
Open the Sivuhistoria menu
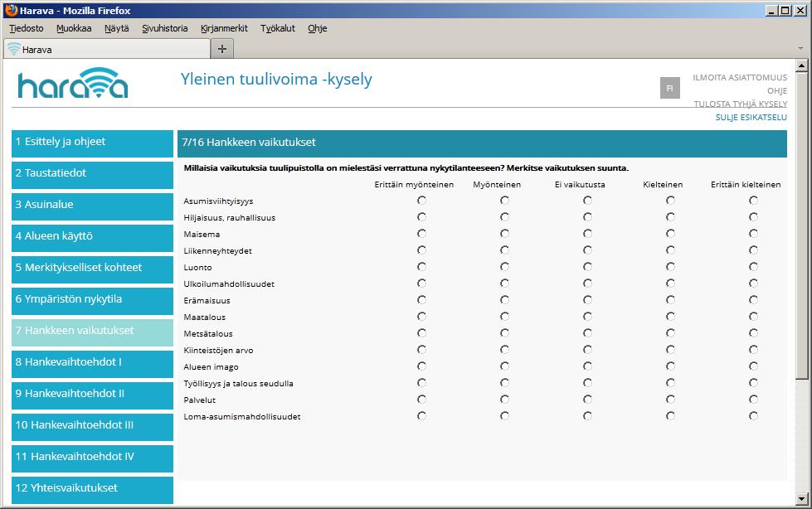(x=165, y=28)
